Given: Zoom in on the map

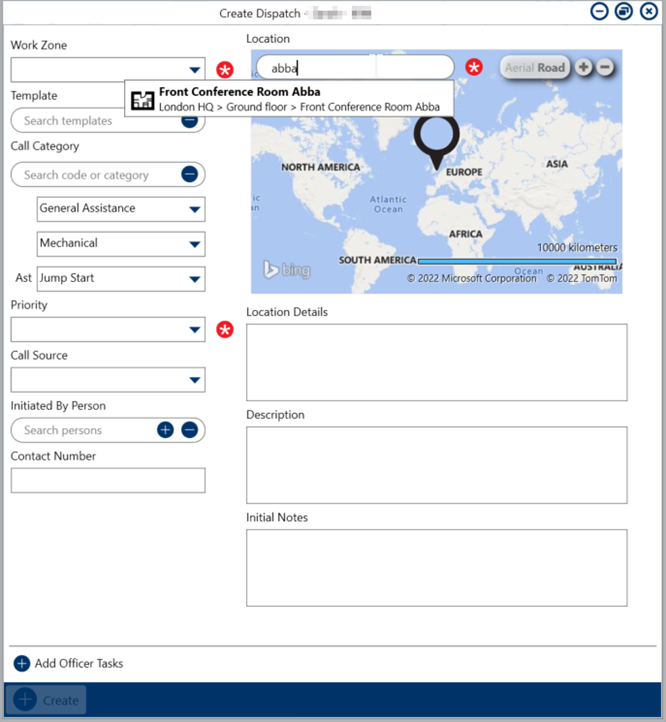Looking at the screenshot, I should coord(584,68).
